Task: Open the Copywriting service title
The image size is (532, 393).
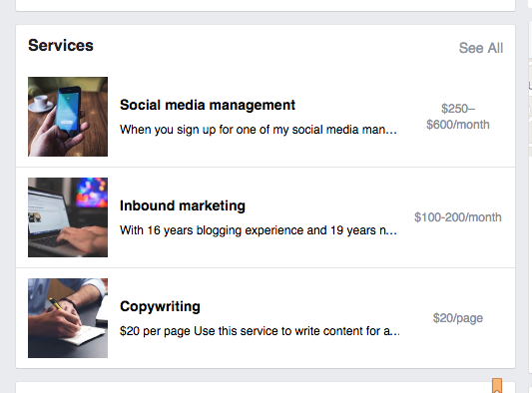Action: 160,306
